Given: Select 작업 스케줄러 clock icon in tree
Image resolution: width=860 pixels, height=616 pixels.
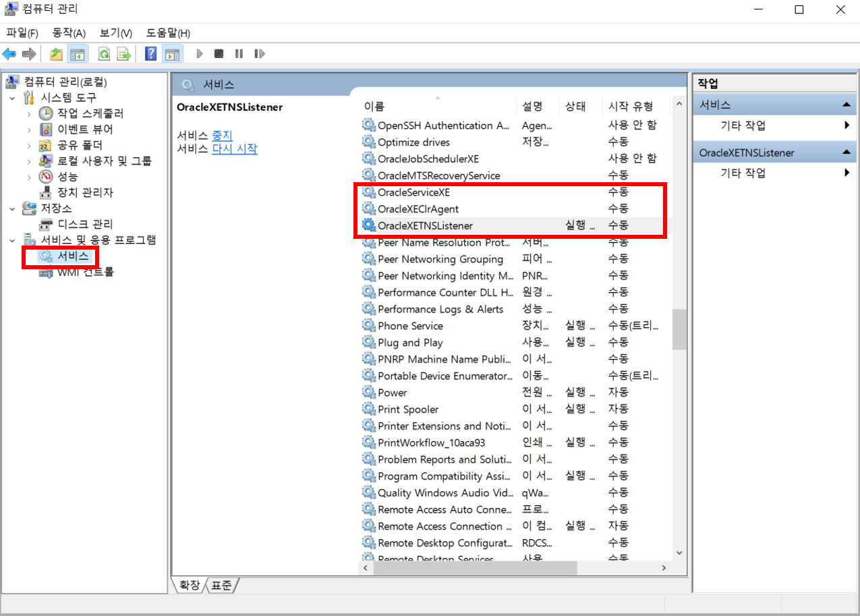Looking at the screenshot, I should click(46, 113).
